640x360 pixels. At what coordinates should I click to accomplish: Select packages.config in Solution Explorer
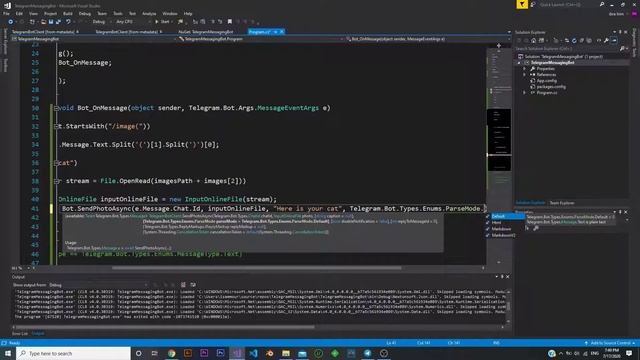click(551, 87)
